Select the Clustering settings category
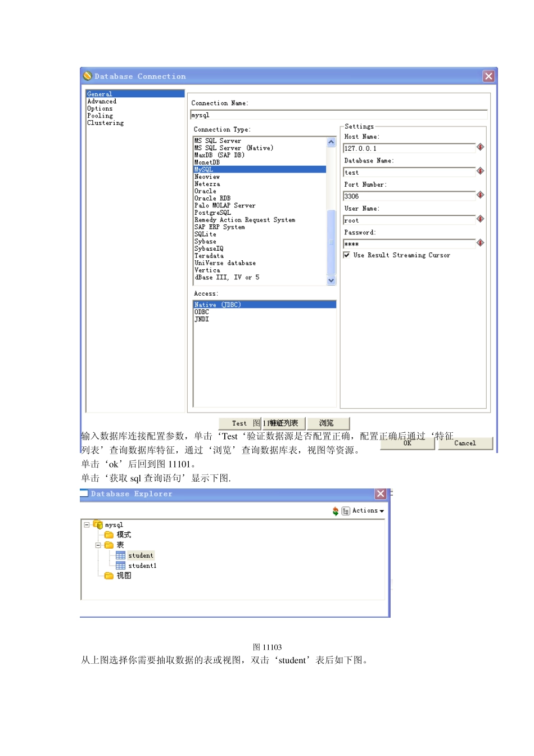The height and width of the screenshot is (756, 534). 105,123
